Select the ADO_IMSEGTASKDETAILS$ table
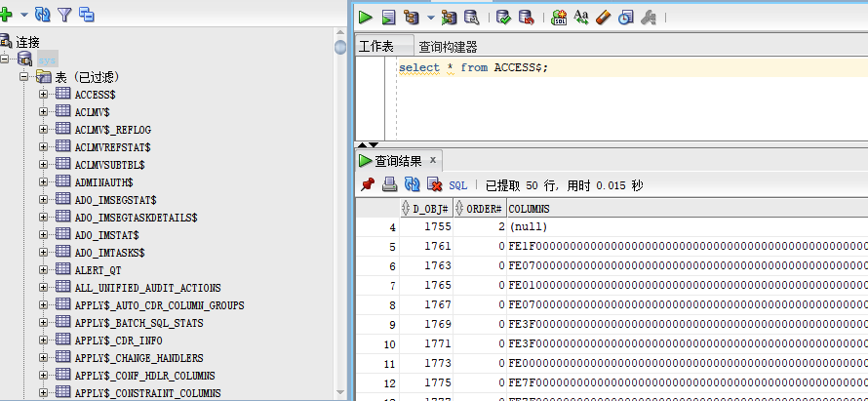This screenshot has width=868, height=401. coord(137,218)
